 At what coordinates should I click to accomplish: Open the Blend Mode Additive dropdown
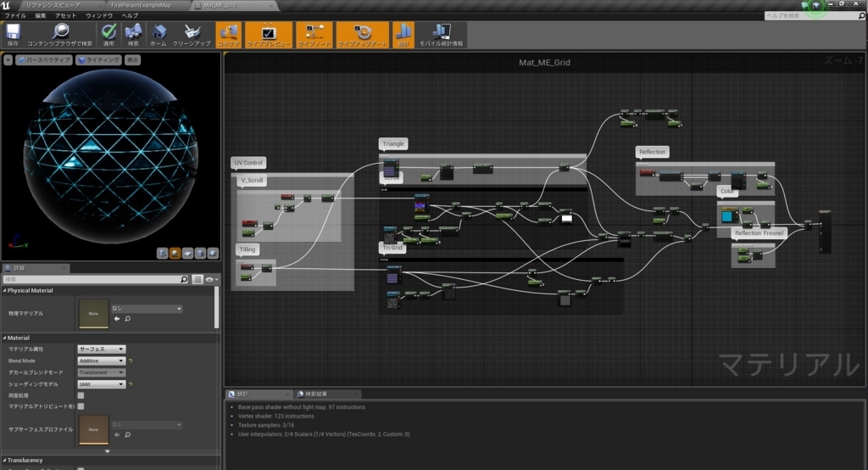(x=102, y=361)
